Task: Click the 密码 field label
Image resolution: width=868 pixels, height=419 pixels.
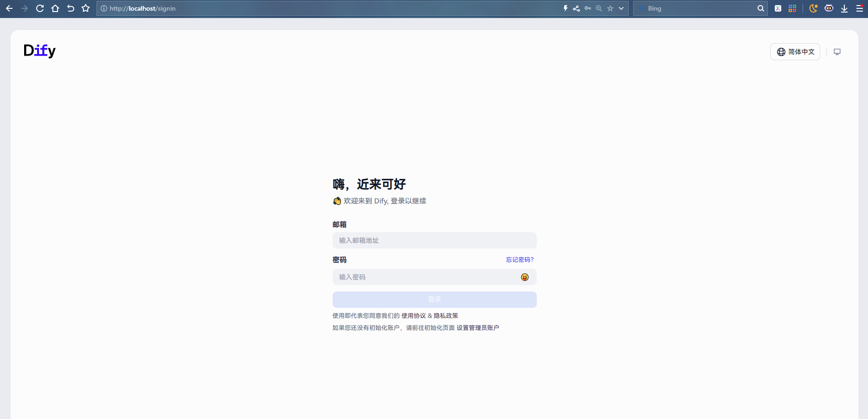Action: coord(340,260)
